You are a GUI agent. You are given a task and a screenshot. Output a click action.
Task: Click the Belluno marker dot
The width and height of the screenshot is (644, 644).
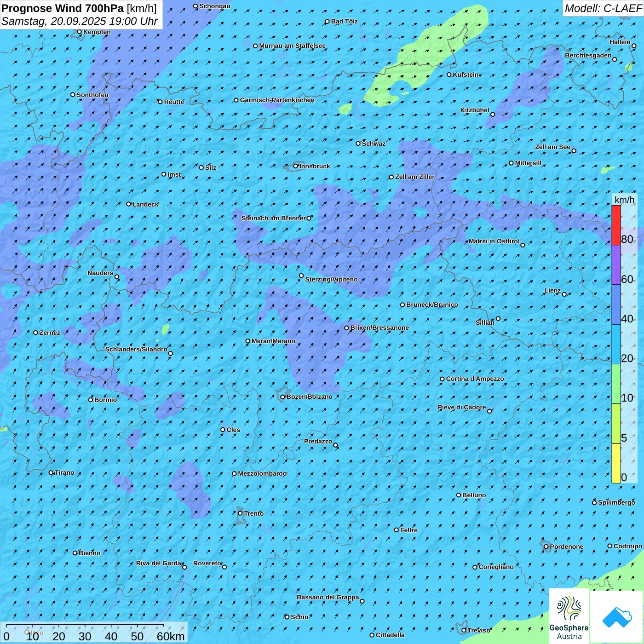[x=459, y=495]
